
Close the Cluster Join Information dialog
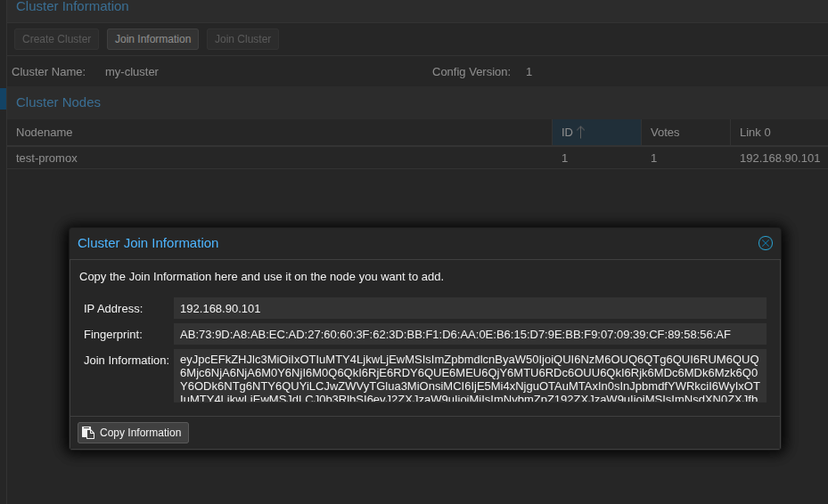click(x=765, y=243)
